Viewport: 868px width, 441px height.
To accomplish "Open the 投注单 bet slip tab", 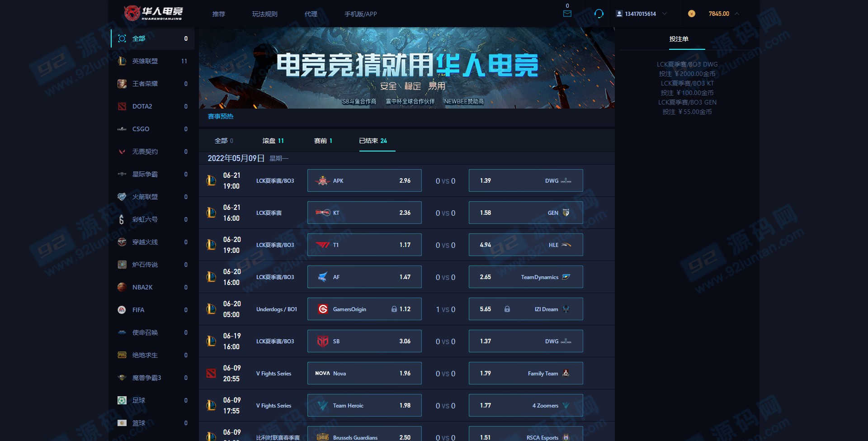I will (x=679, y=39).
